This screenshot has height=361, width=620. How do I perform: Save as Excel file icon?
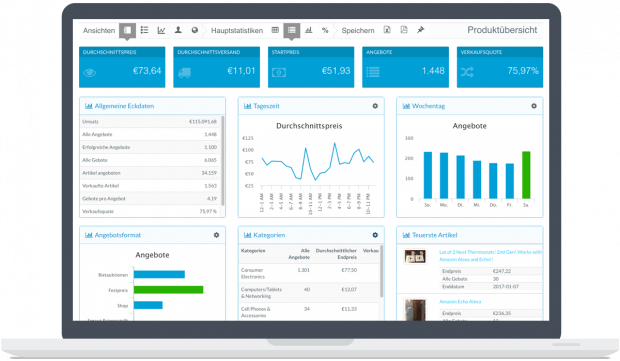tap(387, 30)
